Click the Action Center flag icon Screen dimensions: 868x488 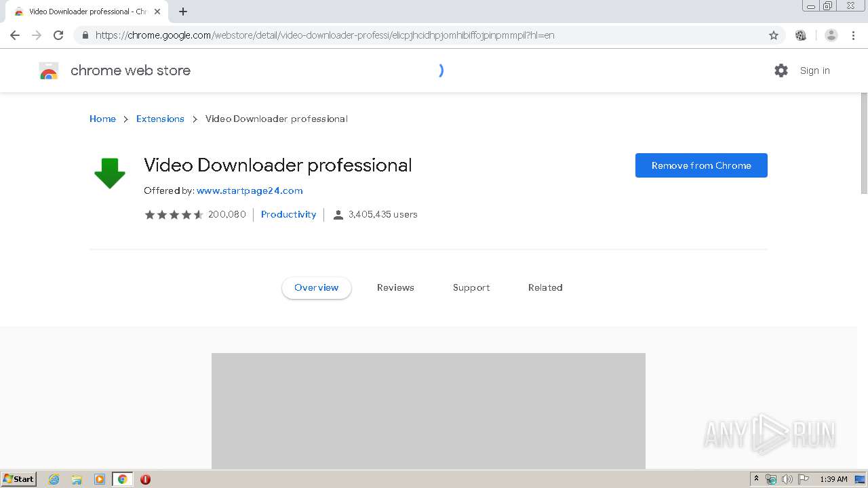coord(804,479)
